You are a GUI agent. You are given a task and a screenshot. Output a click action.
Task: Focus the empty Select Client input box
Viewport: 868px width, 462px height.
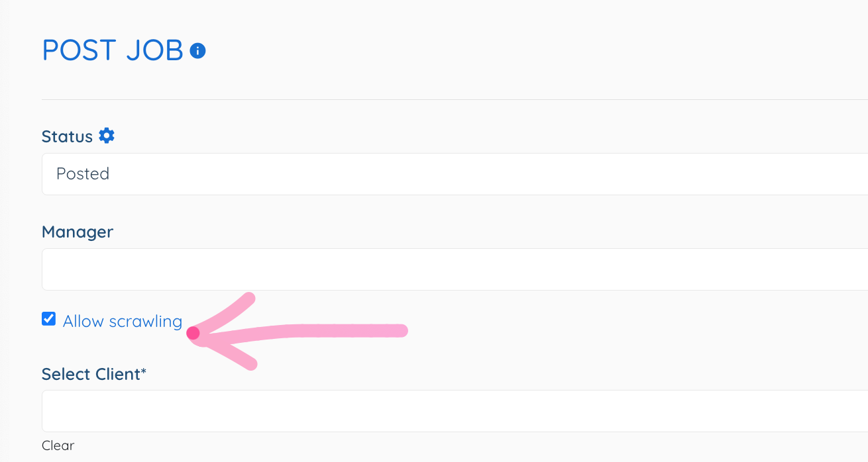coord(455,411)
